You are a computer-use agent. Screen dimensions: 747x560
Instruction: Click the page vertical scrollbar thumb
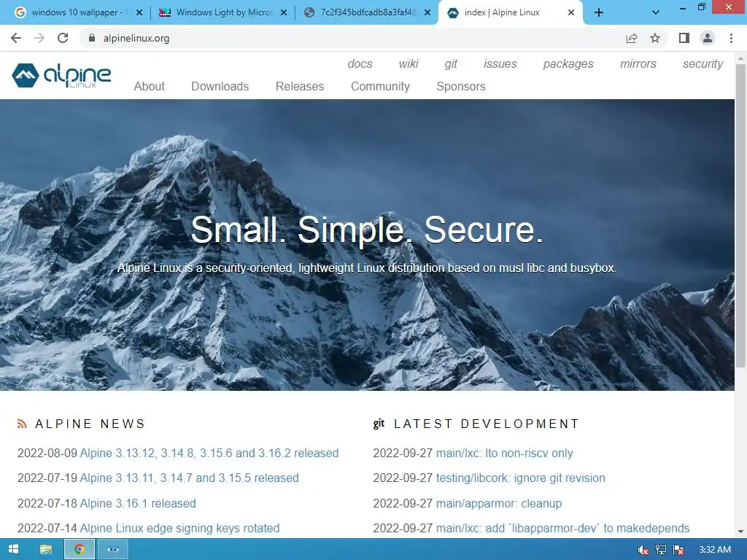pos(740,216)
